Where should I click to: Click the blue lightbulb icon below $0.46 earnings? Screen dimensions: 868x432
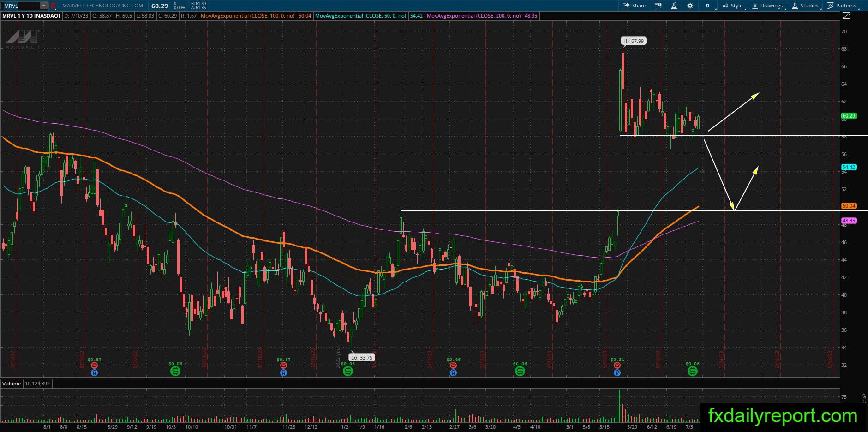[453, 372]
